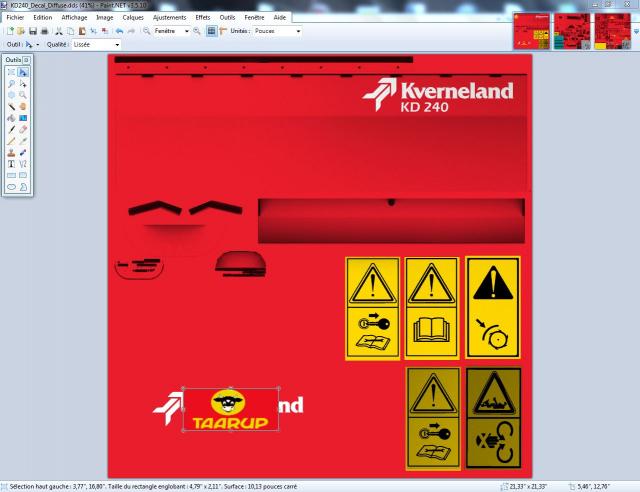The image size is (640, 492).
Task: Click the Deselect toolbar icon
Action: 105,31
